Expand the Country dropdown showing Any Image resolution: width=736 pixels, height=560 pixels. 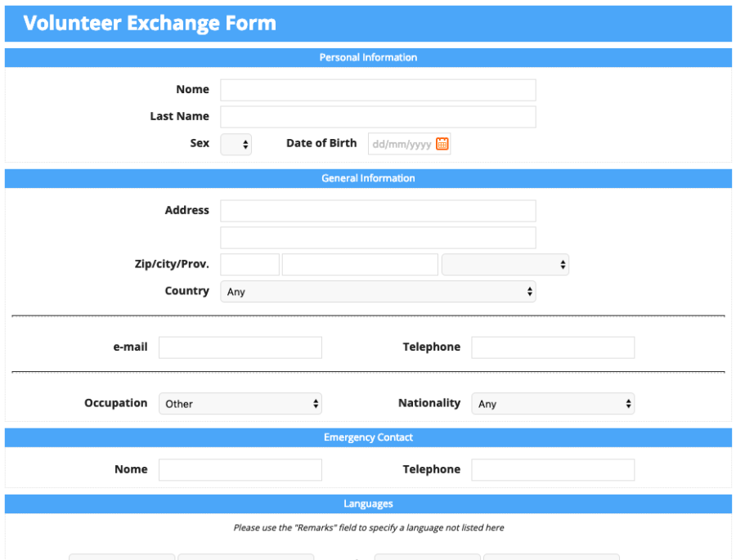point(378,292)
